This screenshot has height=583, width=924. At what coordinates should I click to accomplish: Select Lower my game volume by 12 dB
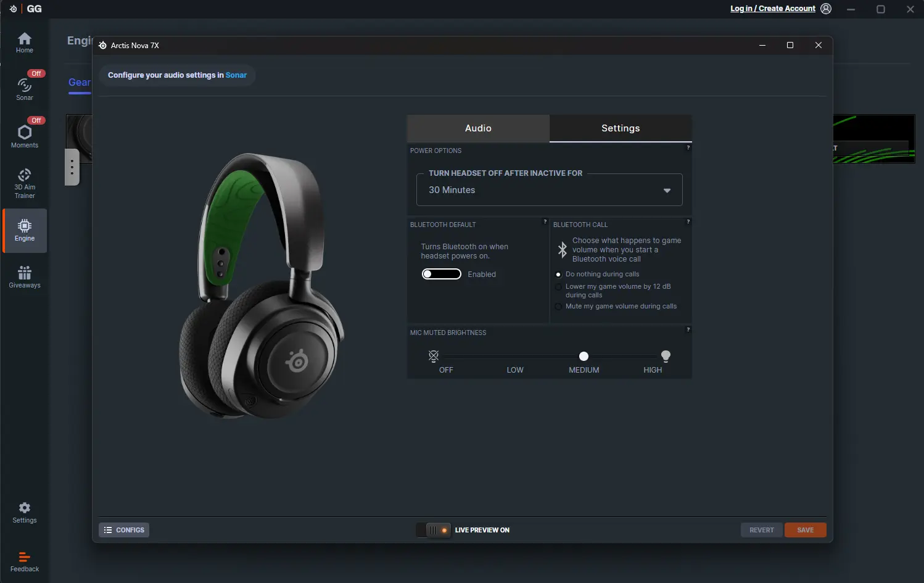pyautogui.click(x=558, y=287)
